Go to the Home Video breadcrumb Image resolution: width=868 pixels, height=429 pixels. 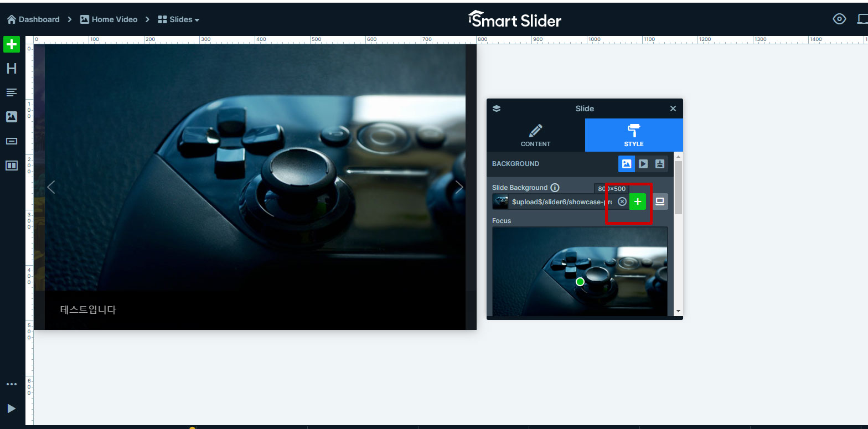(x=108, y=19)
